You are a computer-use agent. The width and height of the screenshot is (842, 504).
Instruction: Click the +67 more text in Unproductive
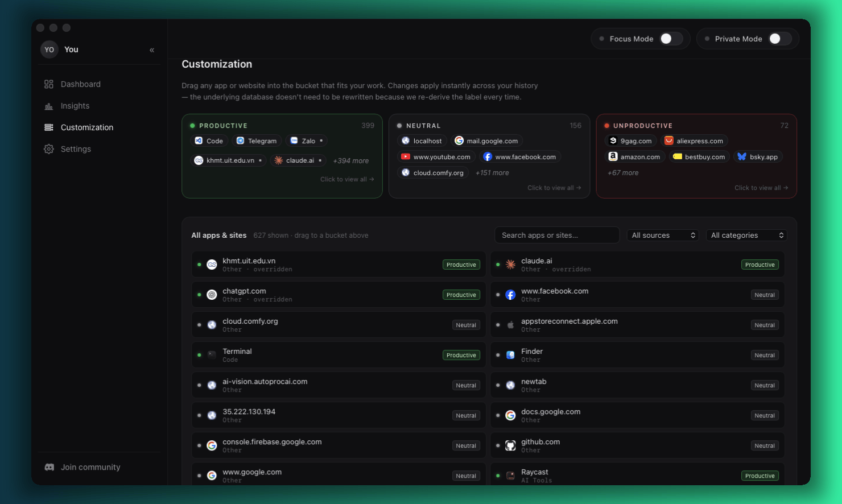623,173
